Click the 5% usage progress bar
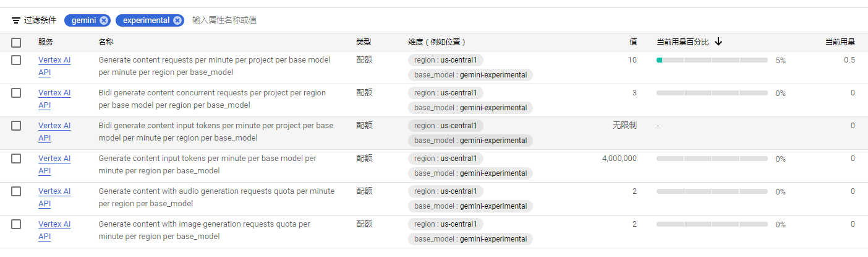 712,60
